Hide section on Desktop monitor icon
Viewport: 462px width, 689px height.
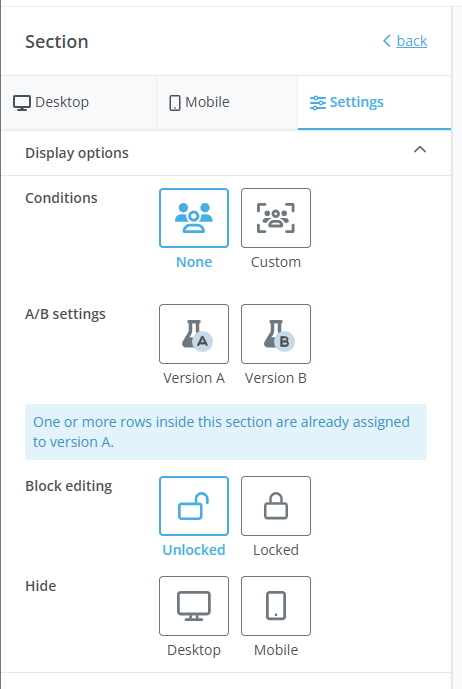click(194, 606)
